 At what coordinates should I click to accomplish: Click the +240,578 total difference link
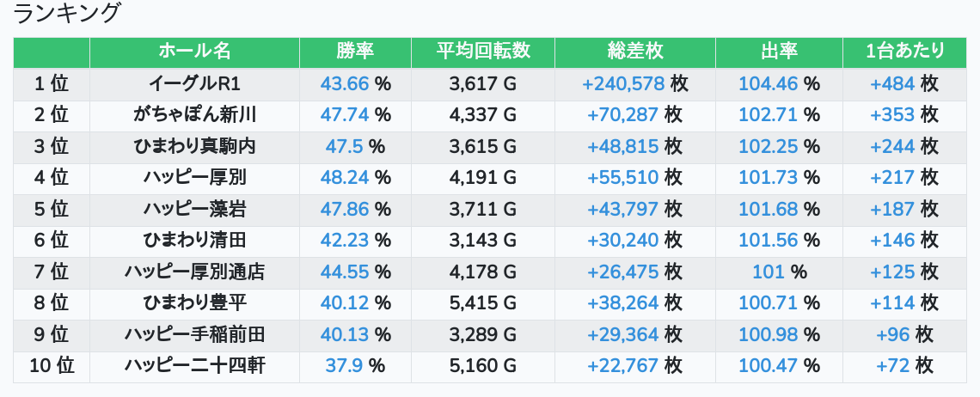[623, 84]
